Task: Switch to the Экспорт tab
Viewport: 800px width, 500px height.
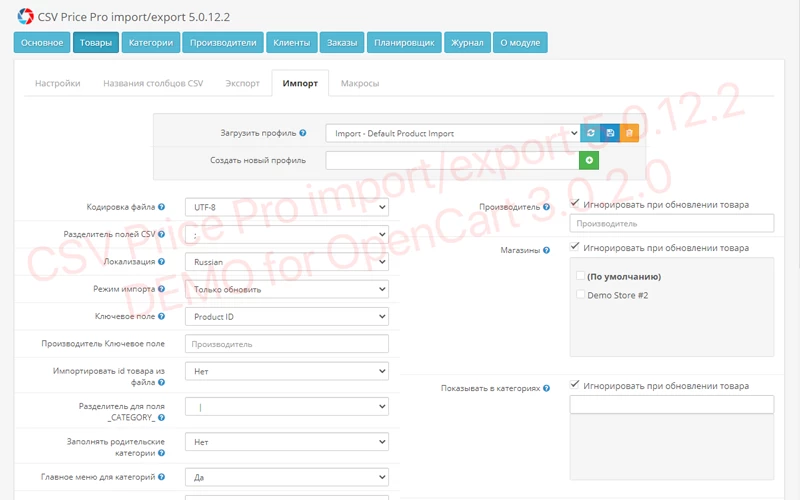Action: point(242,83)
